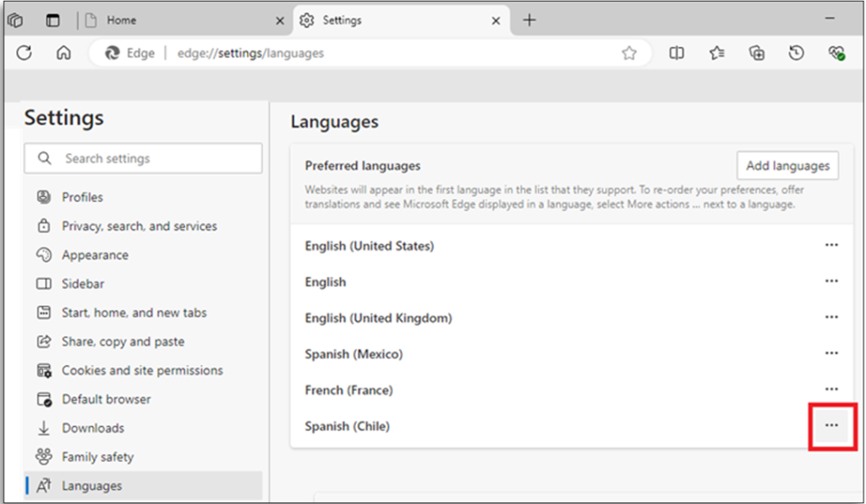Open the Workspaces icon in title bar
Image resolution: width=866 pixels, height=504 pixels.
(15, 20)
